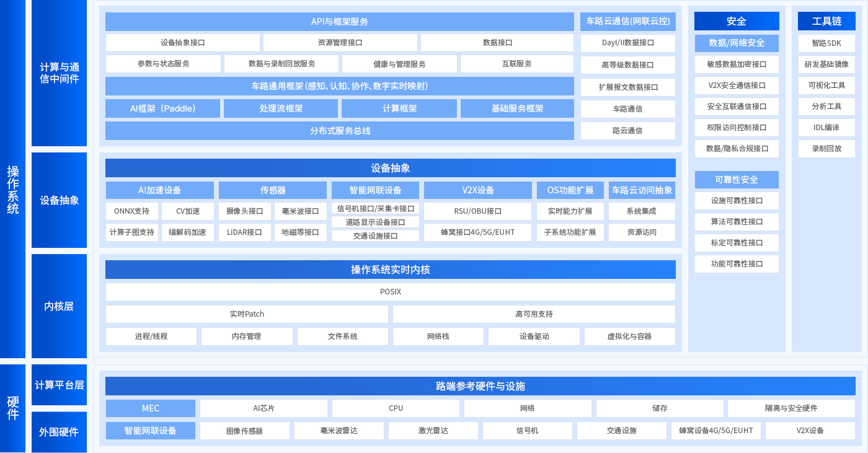Viewport: 868px width, 453px height.
Task: Select the 分布式服务总线 bar
Action: (x=340, y=131)
